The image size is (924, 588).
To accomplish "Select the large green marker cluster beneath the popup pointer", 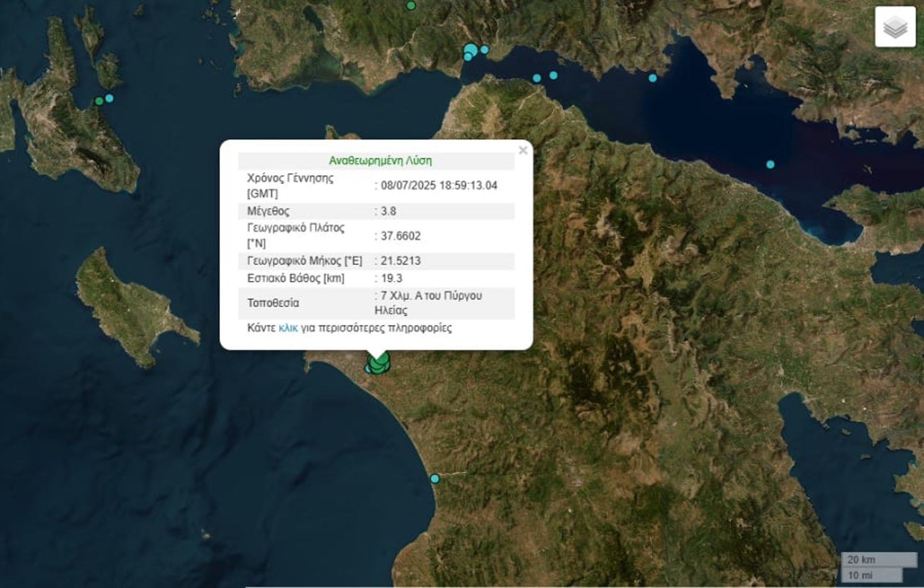I will (379, 364).
